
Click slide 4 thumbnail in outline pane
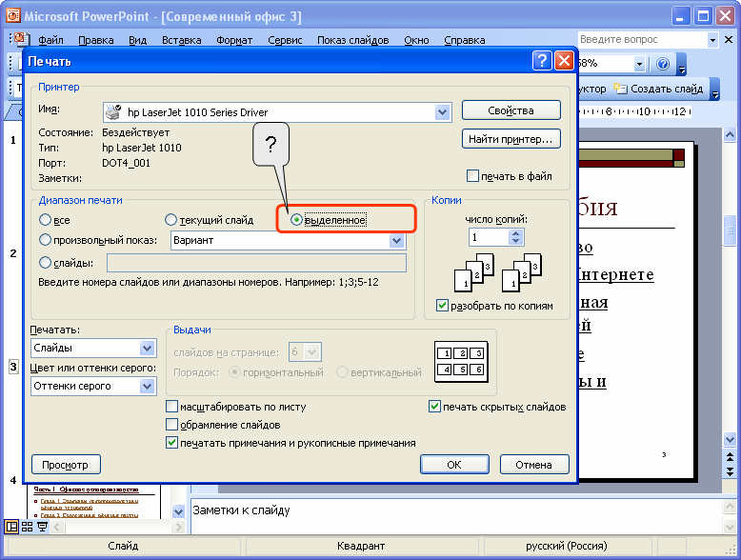click(x=93, y=502)
